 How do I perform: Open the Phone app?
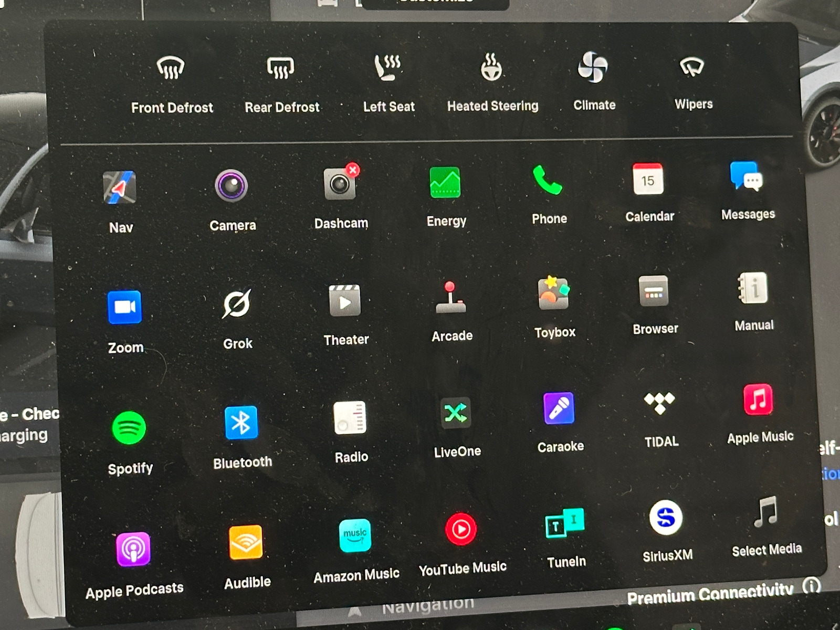pyautogui.click(x=547, y=180)
